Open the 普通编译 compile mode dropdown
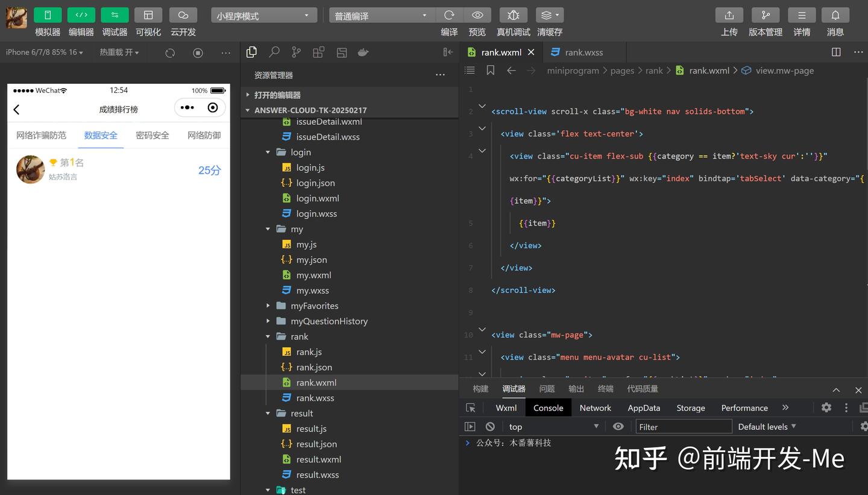The height and width of the screenshot is (495, 868). click(x=381, y=16)
